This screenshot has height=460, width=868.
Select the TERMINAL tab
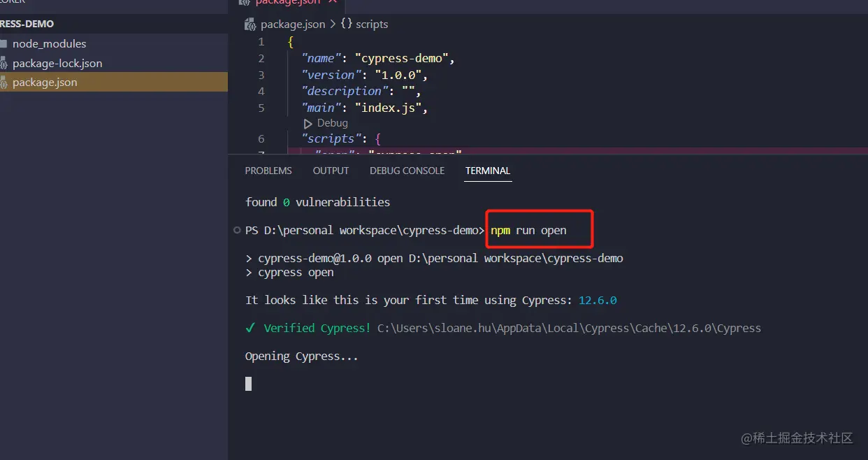488,171
